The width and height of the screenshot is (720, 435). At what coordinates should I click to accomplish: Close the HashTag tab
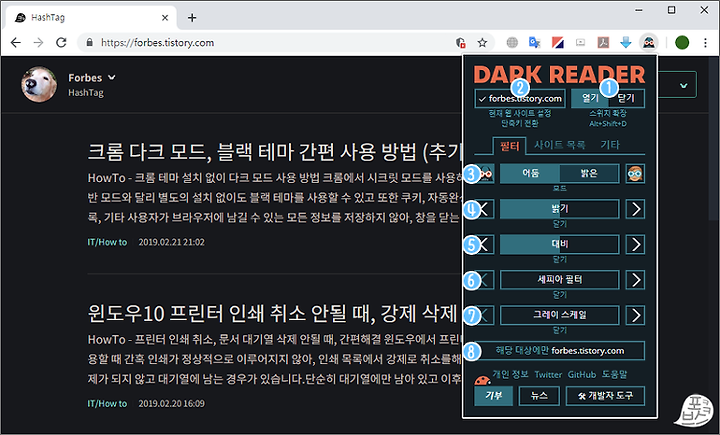pyautogui.click(x=165, y=18)
